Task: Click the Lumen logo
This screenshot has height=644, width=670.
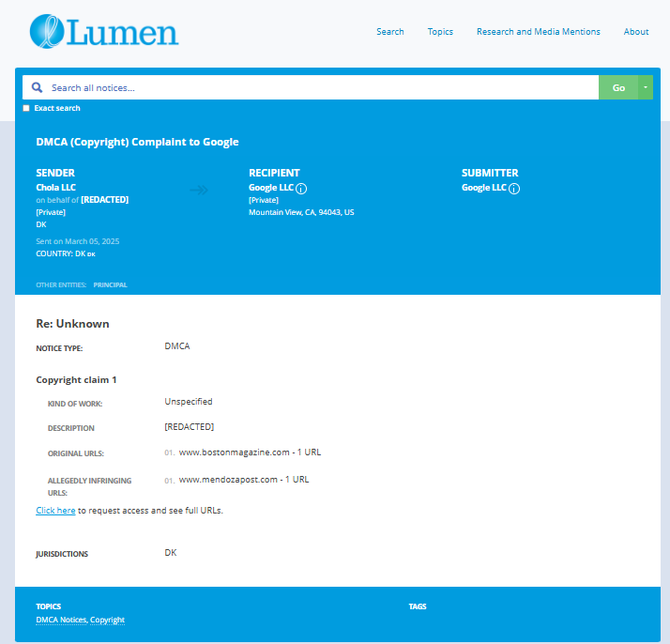Action: click(104, 31)
